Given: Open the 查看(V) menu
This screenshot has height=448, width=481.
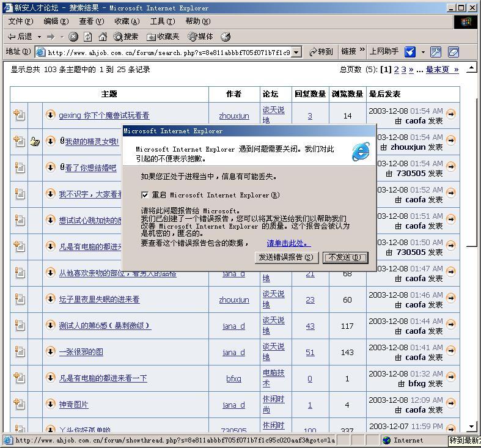Looking at the screenshot, I should 92,21.
